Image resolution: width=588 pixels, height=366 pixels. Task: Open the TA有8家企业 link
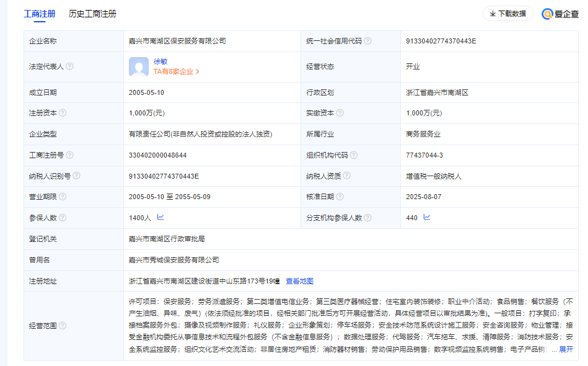point(176,71)
